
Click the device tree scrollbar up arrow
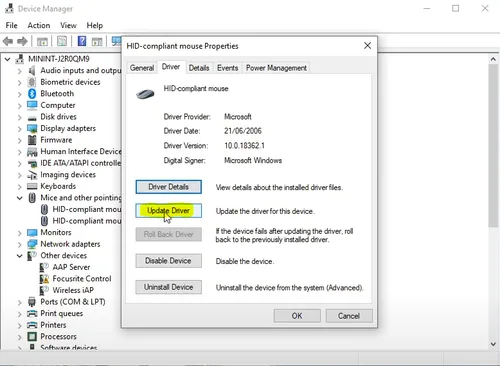click(493, 59)
